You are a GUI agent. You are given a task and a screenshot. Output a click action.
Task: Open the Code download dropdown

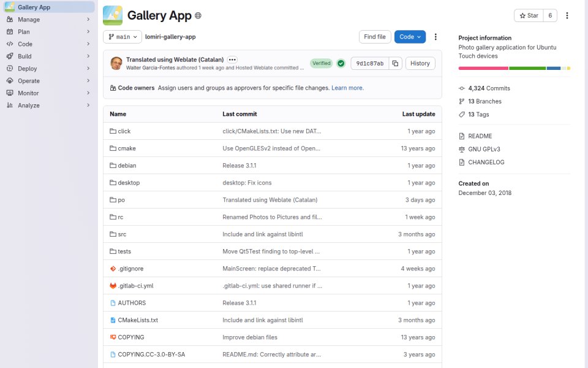click(x=410, y=37)
